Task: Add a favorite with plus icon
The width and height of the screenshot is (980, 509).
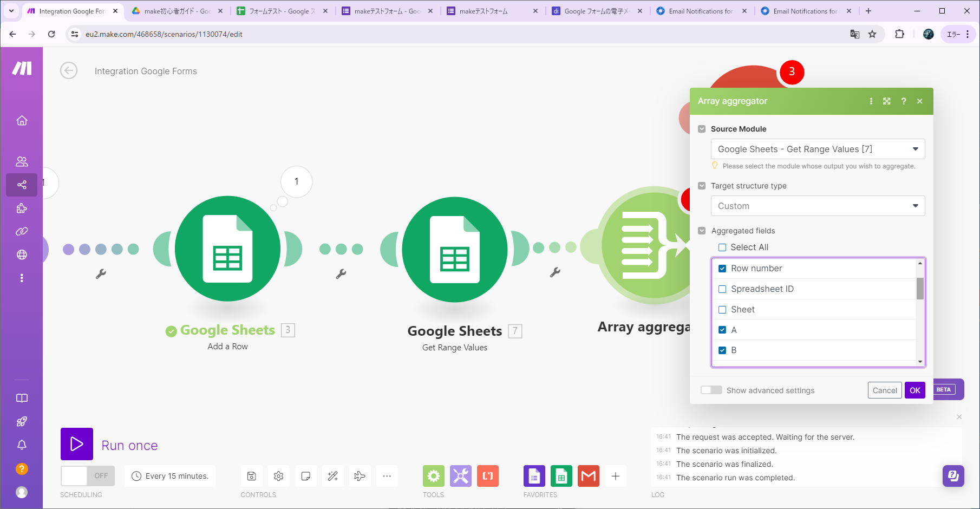Action: [616, 476]
